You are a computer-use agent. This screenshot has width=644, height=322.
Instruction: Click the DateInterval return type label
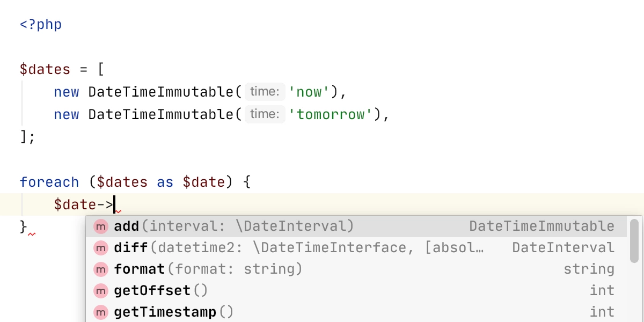[x=563, y=248]
